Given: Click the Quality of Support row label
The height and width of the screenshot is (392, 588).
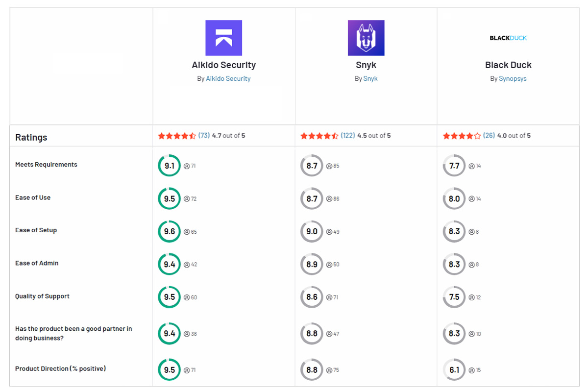Looking at the screenshot, I should pos(42,296).
